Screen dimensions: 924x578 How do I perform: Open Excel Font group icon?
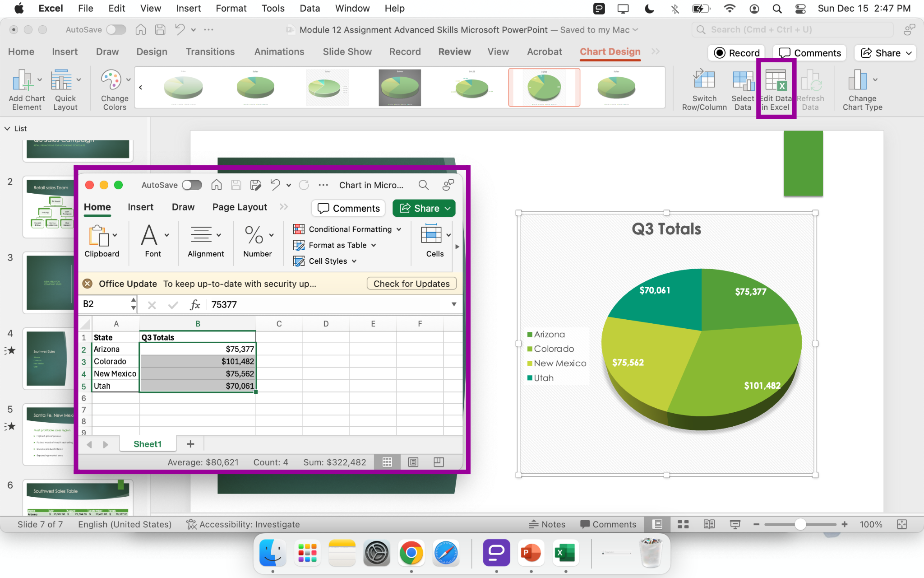[149, 235]
